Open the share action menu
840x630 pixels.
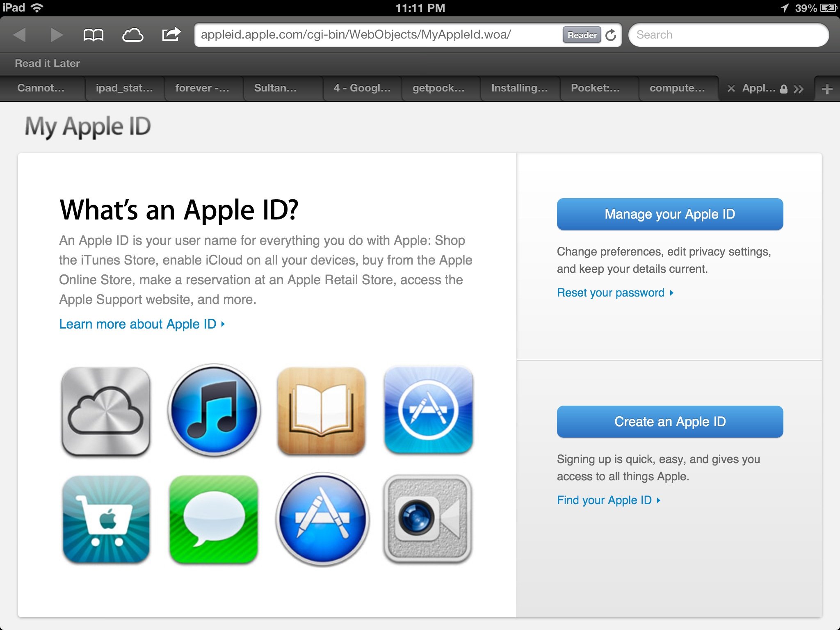coord(172,35)
